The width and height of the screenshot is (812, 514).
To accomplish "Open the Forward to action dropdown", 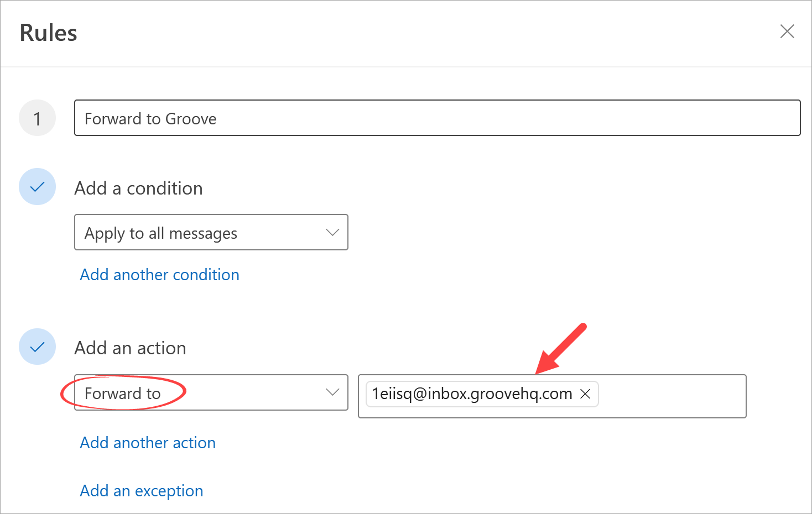I will coord(210,393).
